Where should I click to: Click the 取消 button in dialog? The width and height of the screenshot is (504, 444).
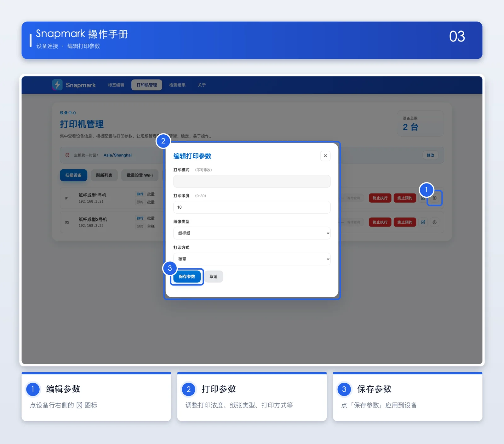(x=214, y=277)
